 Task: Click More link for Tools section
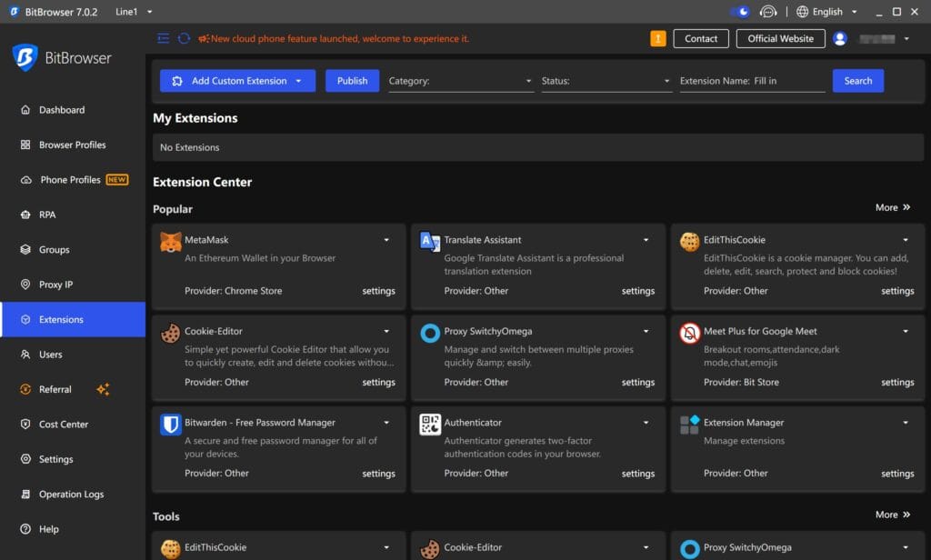coord(893,515)
